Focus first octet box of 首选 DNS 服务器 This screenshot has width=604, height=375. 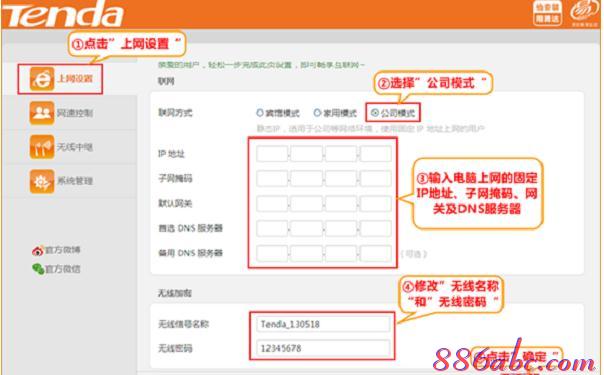[x=272, y=228]
